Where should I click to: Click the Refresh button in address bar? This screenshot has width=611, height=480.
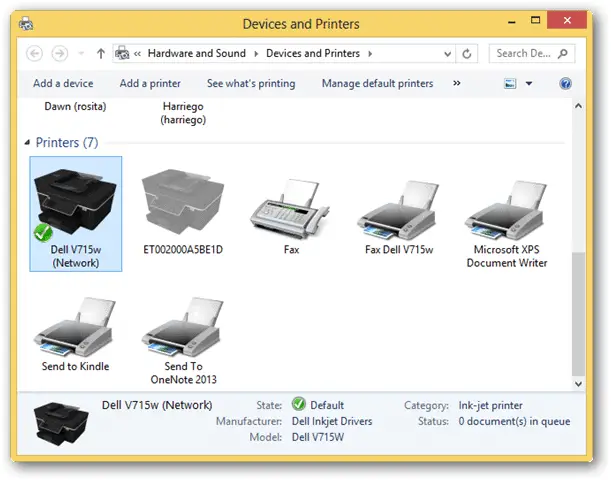pyautogui.click(x=466, y=54)
